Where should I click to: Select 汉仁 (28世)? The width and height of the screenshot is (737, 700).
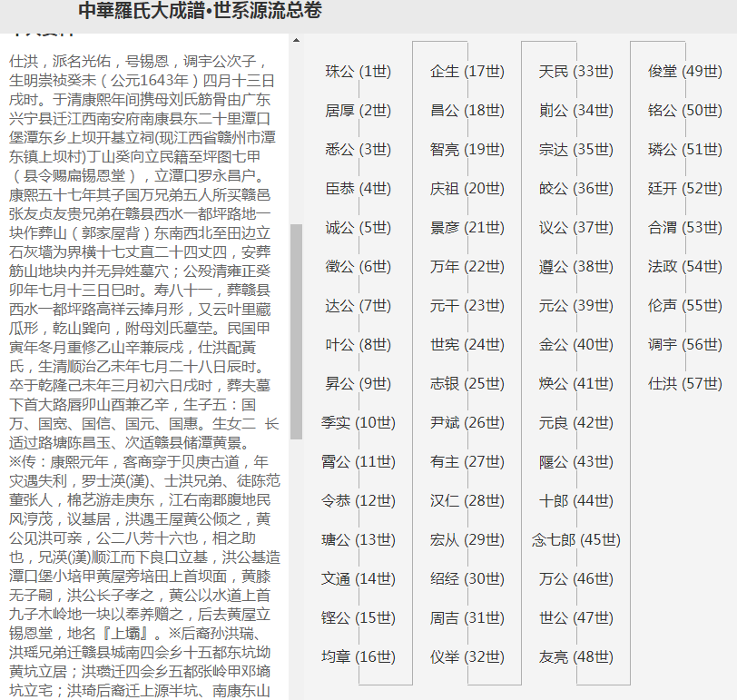(467, 500)
